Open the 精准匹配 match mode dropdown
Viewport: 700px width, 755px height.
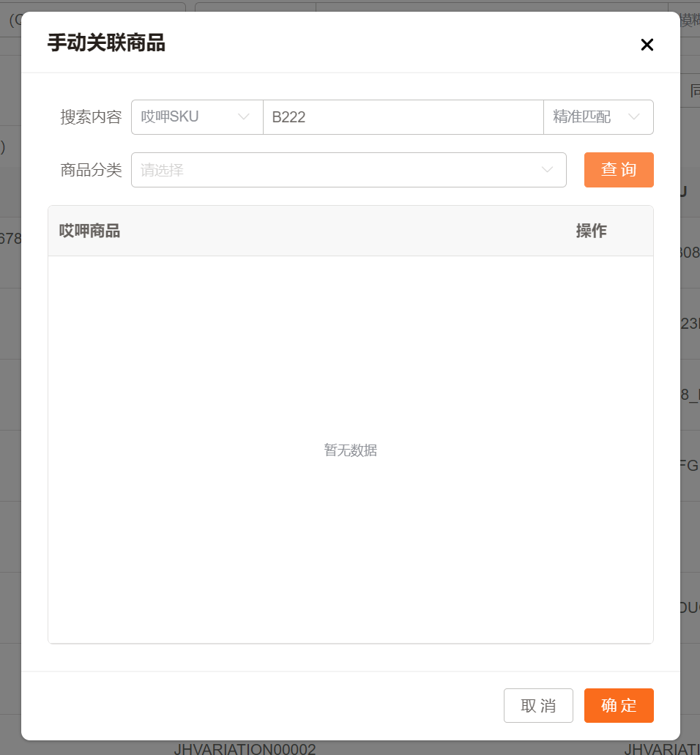tap(598, 117)
